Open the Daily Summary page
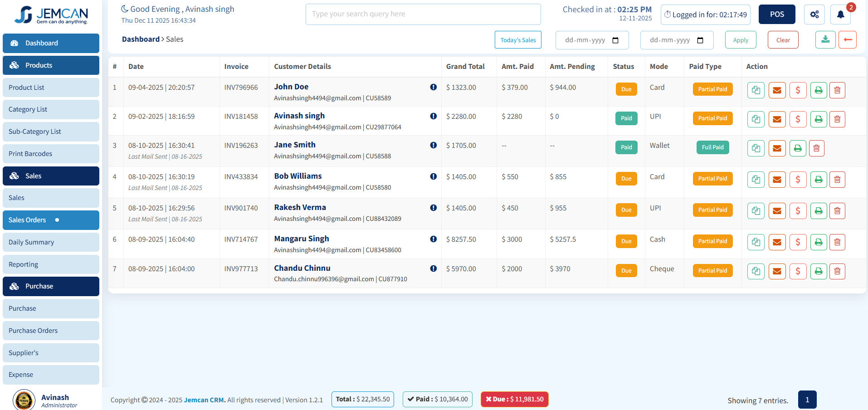The image size is (868, 410). pos(50,242)
